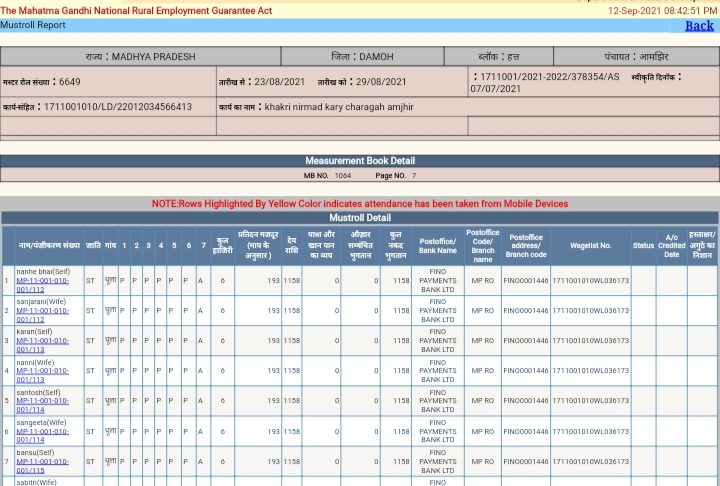Open karan(Self) job card link
This screenshot has width=720, height=486.
(x=42, y=345)
